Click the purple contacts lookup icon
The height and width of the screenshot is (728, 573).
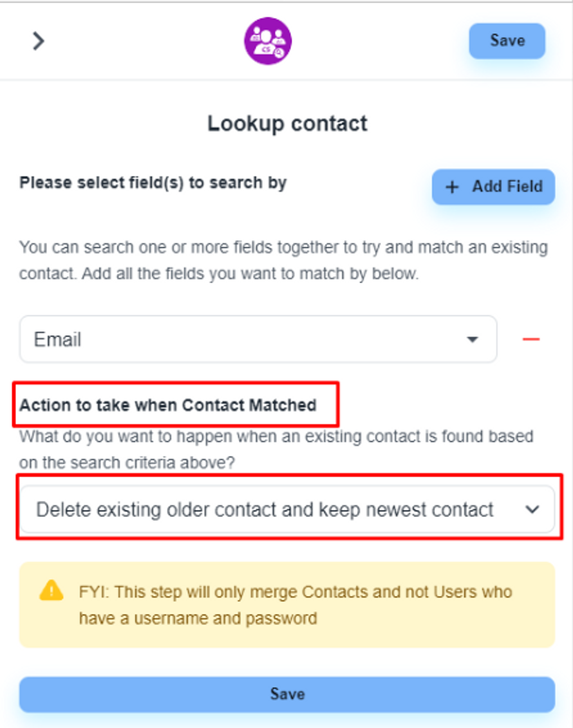click(x=268, y=41)
